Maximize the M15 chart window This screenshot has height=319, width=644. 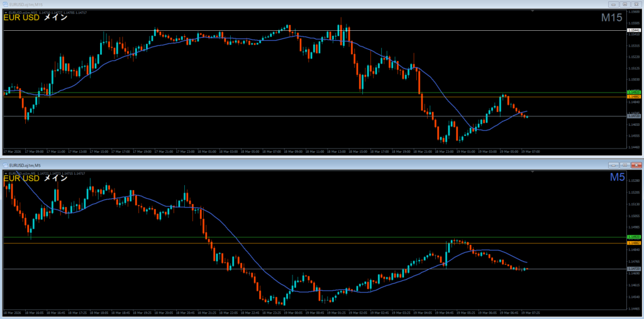[625, 4]
